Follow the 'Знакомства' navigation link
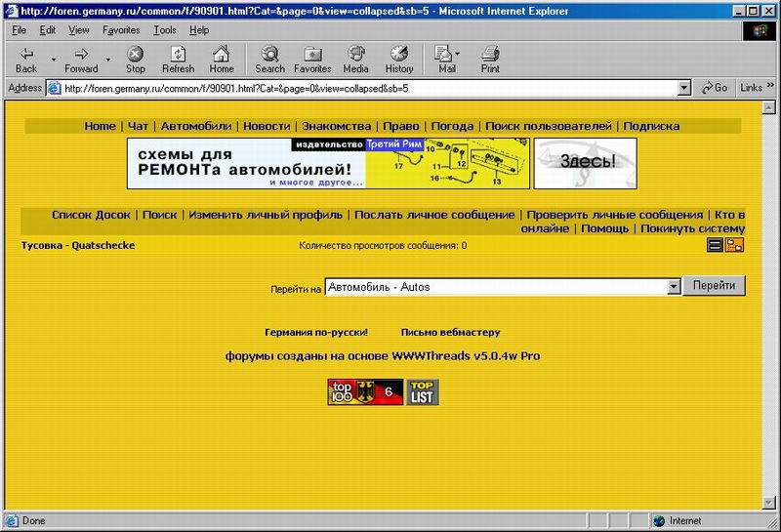 337,126
